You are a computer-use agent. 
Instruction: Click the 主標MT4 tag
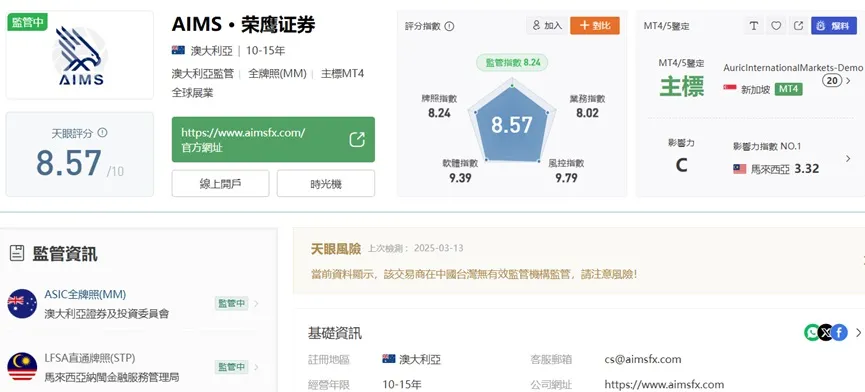point(343,73)
